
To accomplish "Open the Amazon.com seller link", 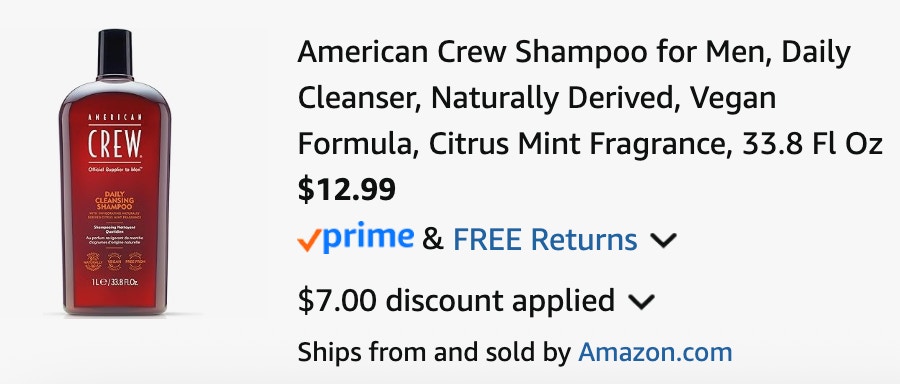I will pos(655,352).
